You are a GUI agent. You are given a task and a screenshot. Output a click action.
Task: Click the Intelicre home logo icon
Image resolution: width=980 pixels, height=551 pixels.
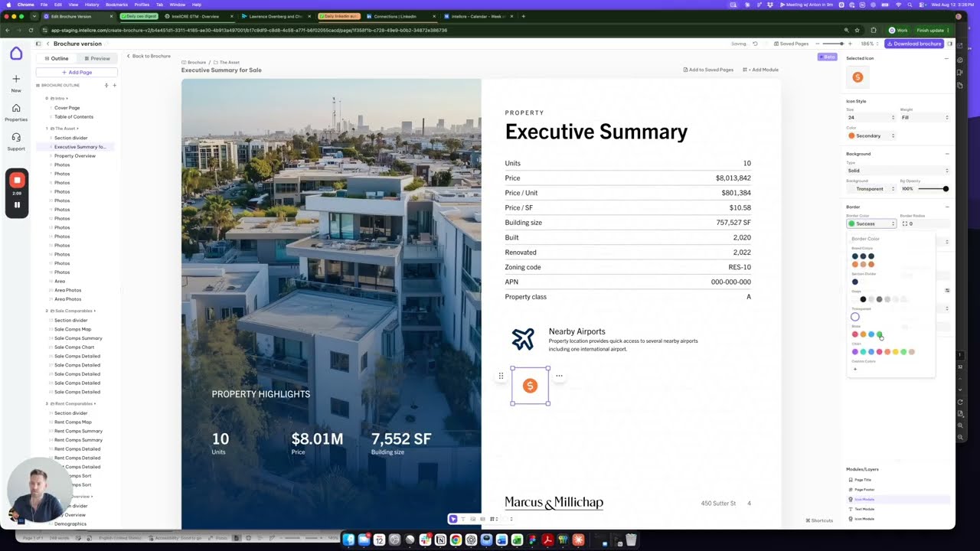(x=16, y=54)
